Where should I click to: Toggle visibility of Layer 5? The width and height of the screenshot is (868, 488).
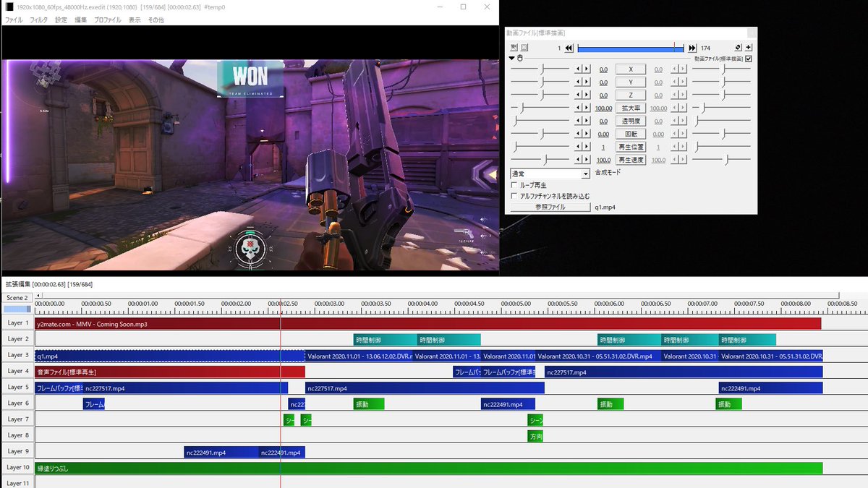[x=17, y=387]
